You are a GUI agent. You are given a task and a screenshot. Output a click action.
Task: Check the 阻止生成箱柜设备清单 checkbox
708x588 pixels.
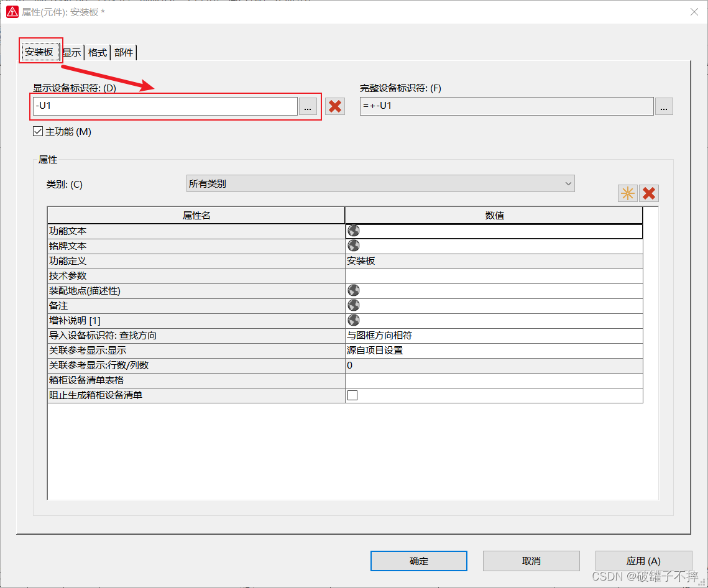pos(352,395)
